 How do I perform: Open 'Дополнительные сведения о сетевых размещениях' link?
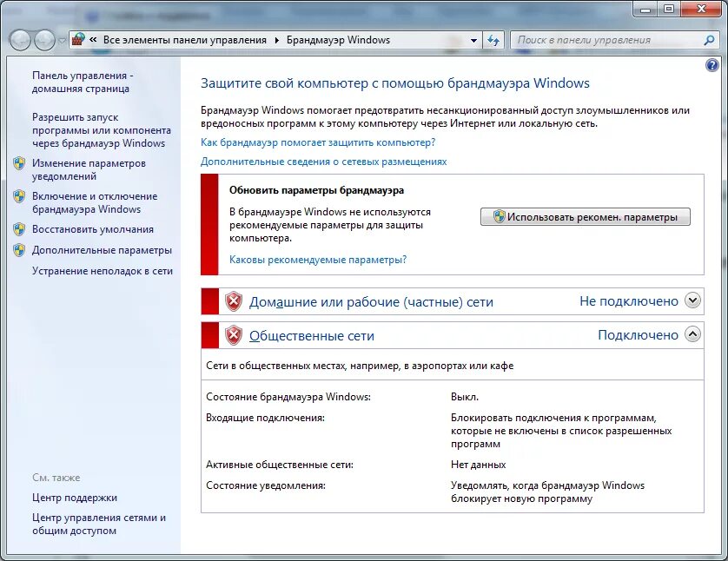click(x=324, y=162)
